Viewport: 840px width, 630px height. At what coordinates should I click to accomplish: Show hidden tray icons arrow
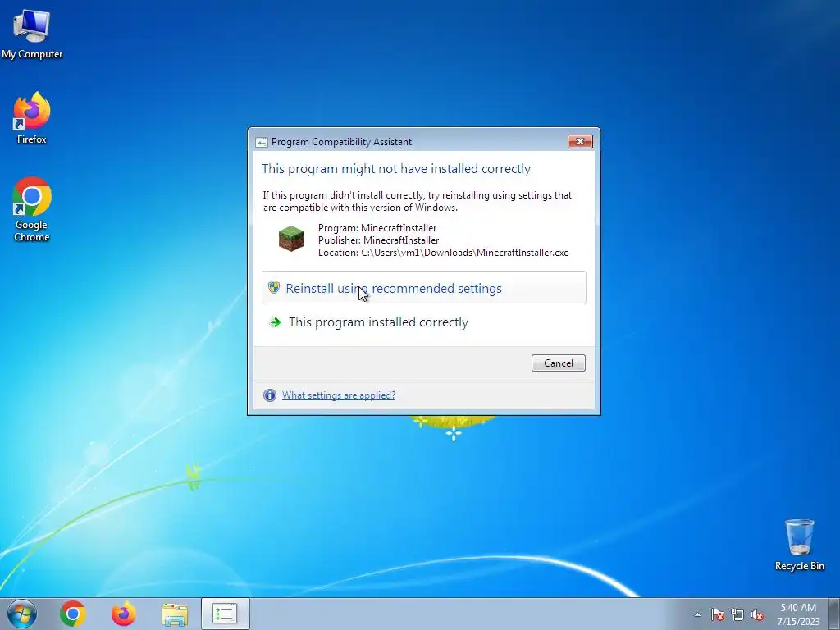[x=697, y=614]
